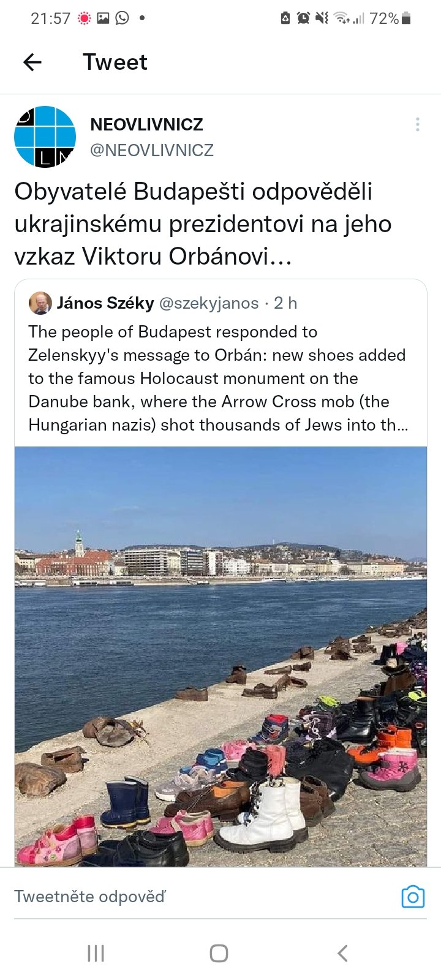Tap the main Czech tweet text
Screen dimensions: 441x980
click(x=202, y=224)
